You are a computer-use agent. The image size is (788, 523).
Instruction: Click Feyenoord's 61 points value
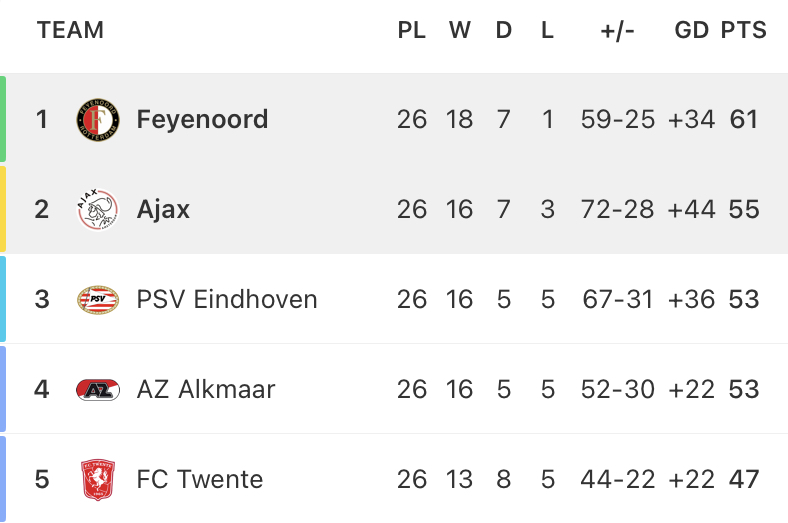coord(744,120)
